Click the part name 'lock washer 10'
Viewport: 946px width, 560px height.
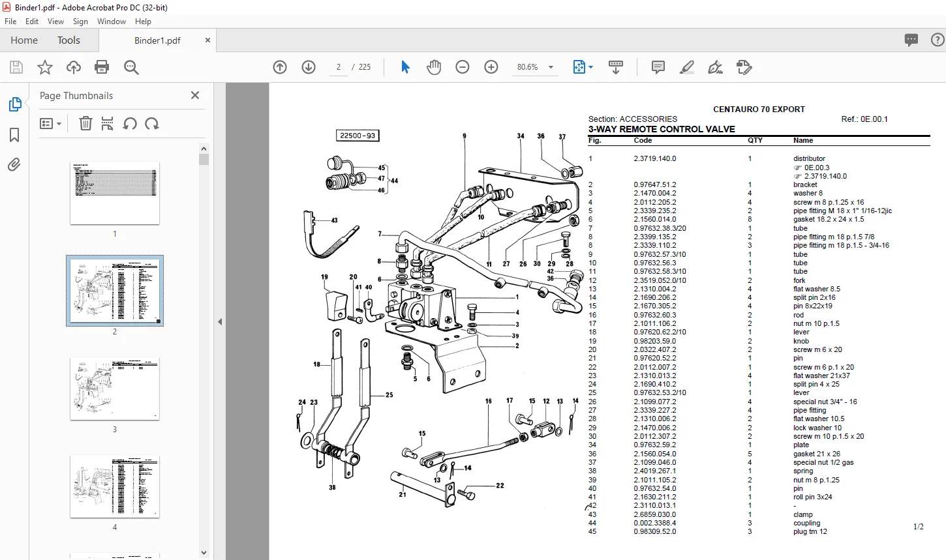pyautogui.click(x=817, y=428)
